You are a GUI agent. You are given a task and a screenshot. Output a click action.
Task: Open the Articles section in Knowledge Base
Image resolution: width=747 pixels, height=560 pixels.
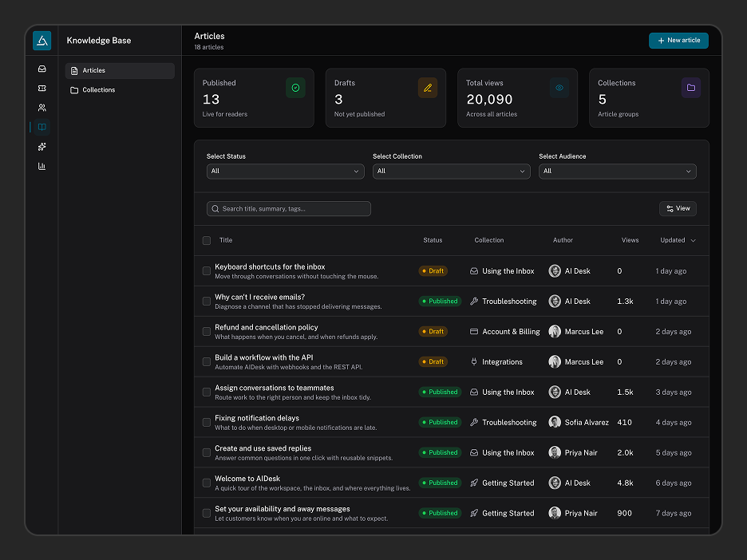point(120,70)
